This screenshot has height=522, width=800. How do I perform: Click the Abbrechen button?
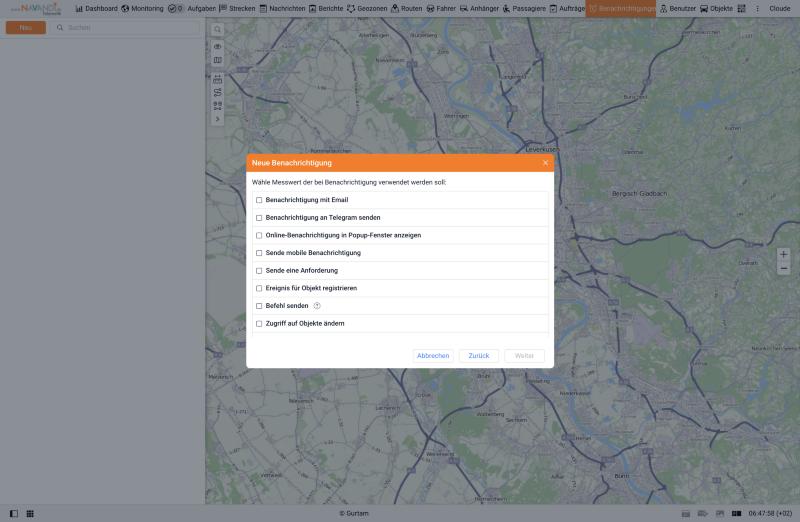click(433, 356)
